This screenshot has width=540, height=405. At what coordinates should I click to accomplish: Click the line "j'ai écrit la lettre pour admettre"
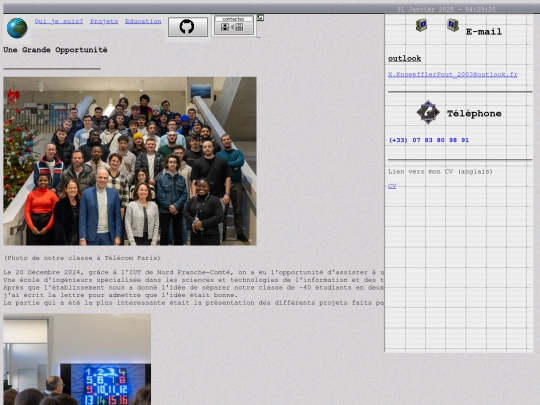tap(121, 295)
